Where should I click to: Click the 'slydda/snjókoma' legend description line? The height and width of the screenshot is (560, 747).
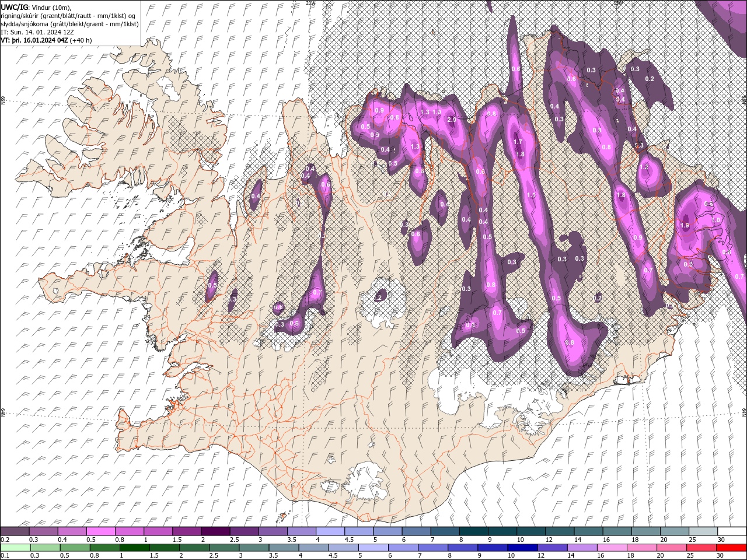69,24
